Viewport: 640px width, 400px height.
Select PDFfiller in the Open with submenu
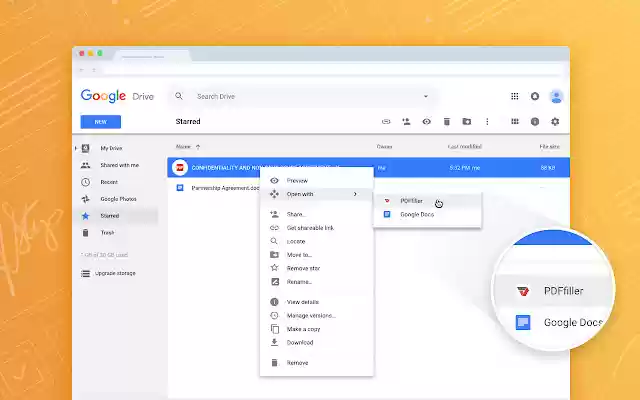pyautogui.click(x=427, y=201)
